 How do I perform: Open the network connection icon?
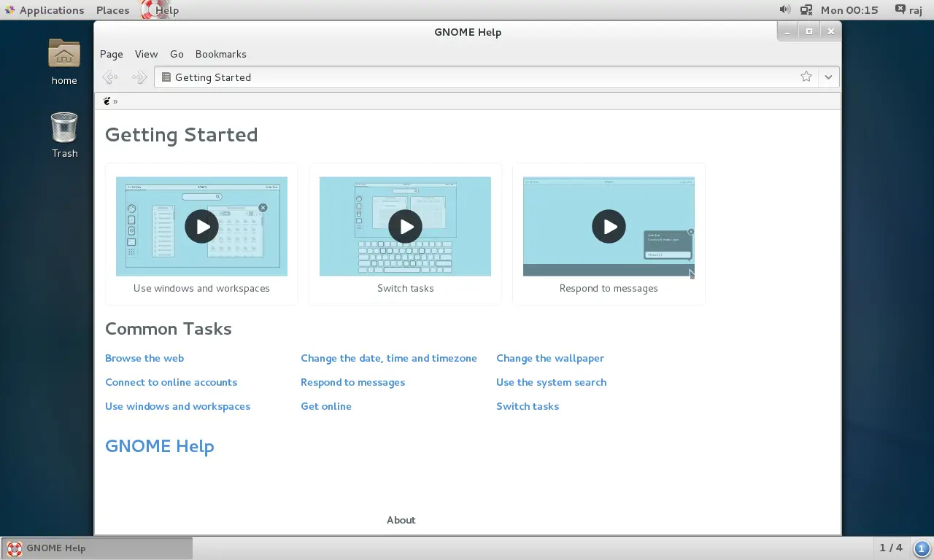(x=806, y=9)
